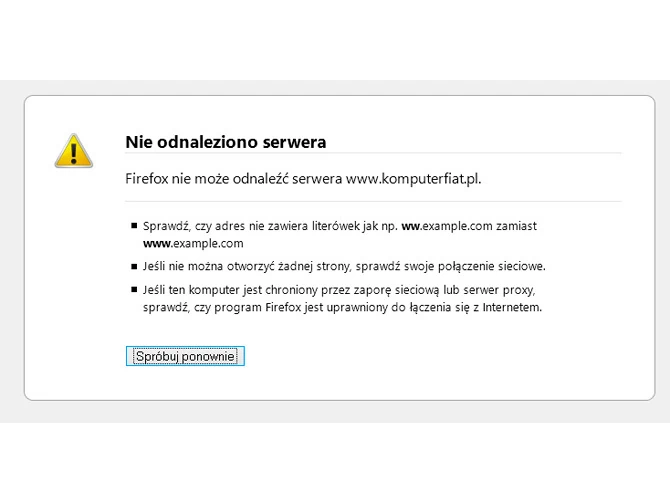Click the yellow warning triangle icon

(73, 150)
